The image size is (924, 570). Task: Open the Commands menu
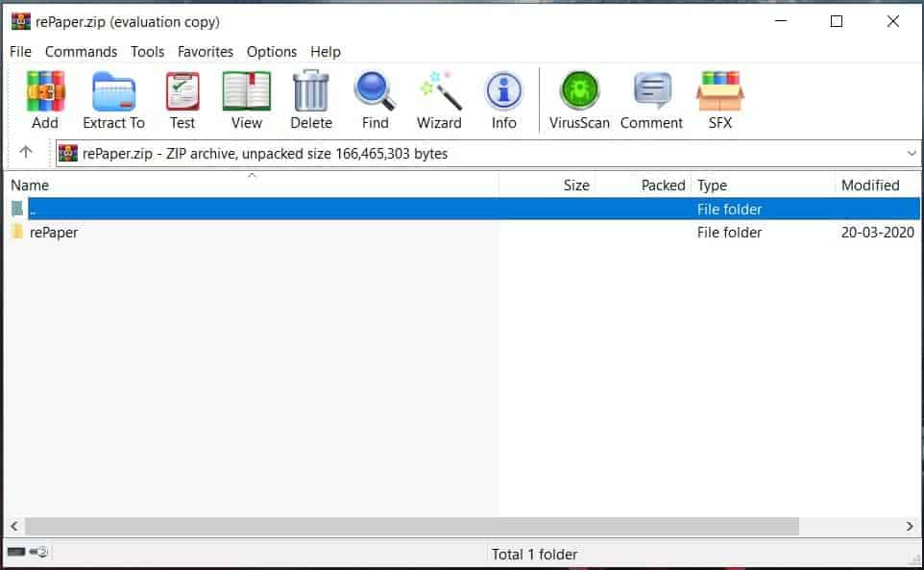coord(82,52)
